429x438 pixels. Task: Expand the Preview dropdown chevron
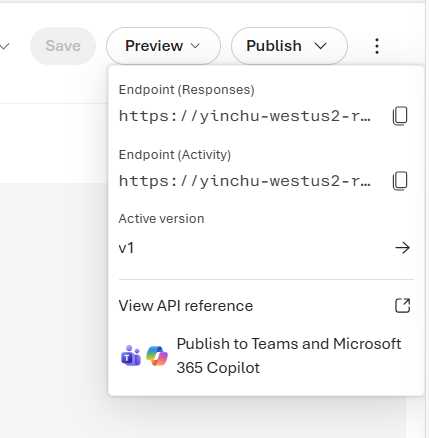195,46
